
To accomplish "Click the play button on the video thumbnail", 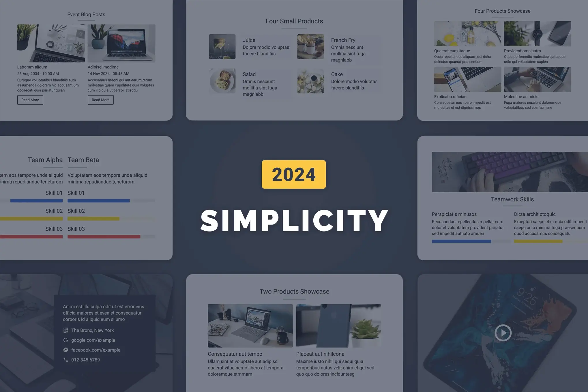I will click(503, 333).
